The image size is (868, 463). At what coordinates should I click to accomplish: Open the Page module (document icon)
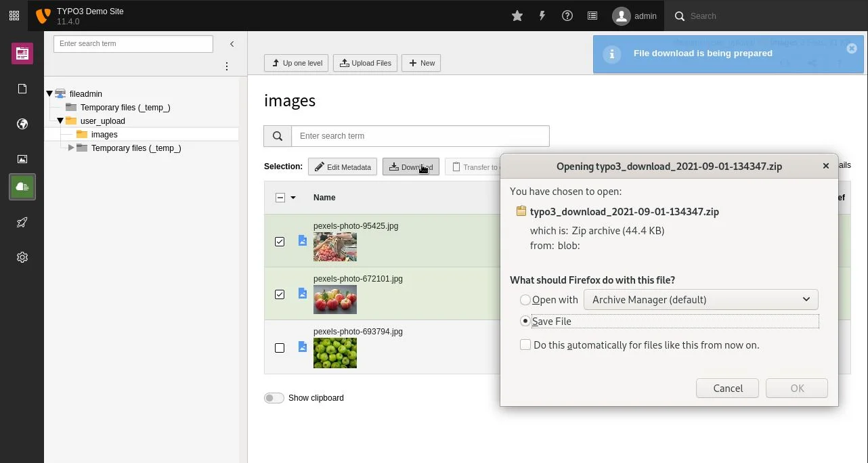point(22,88)
